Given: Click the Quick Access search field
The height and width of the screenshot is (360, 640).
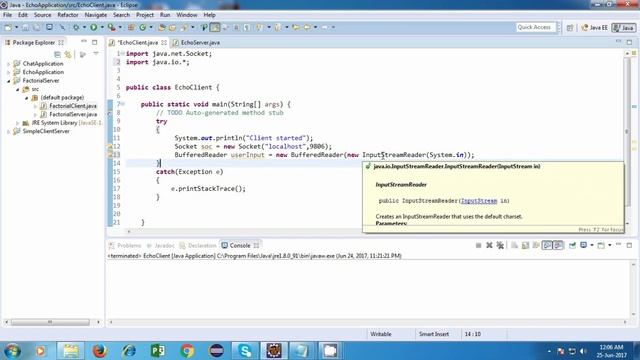Looking at the screenshot, I should [535, 27].
